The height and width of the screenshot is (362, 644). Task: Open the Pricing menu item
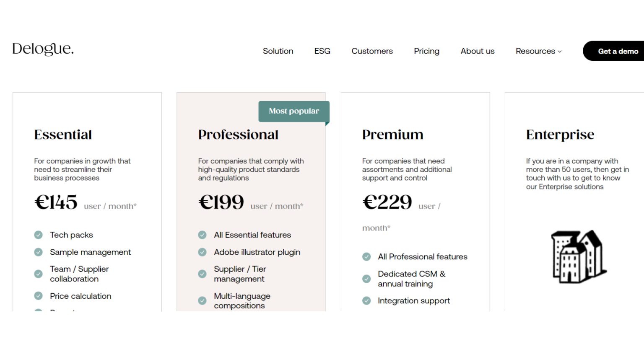click(426, 51)
